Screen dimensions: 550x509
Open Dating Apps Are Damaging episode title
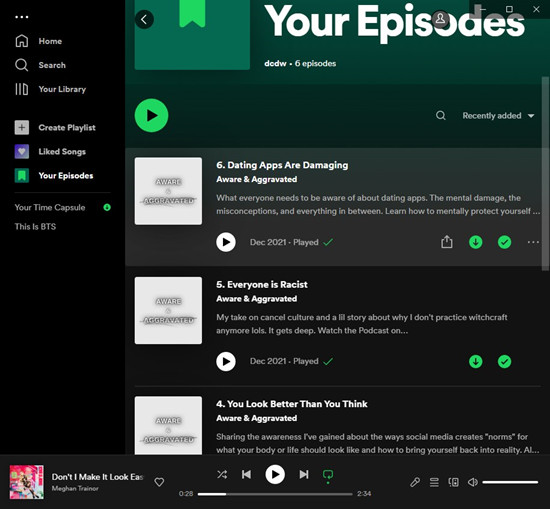[282, 165]
